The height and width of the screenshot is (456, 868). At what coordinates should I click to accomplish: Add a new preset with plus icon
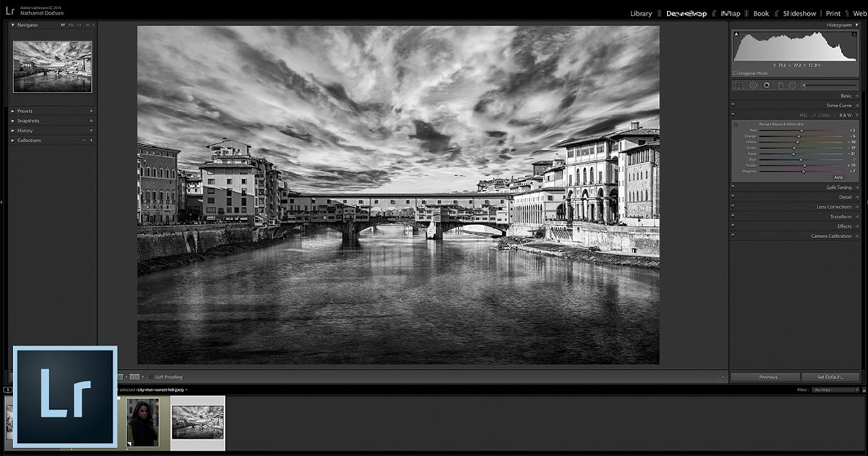[x=91, y=111]
